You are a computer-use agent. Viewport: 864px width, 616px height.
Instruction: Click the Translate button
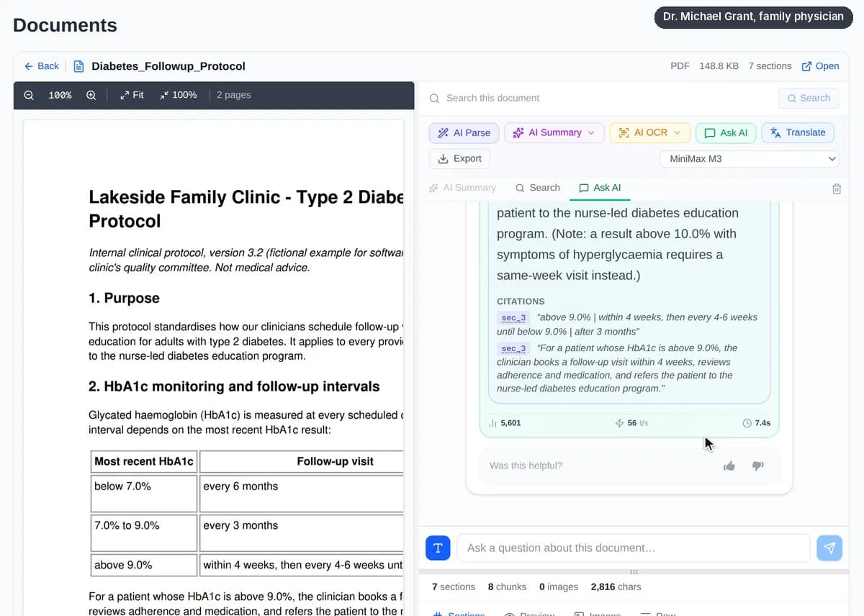point(798,132)
